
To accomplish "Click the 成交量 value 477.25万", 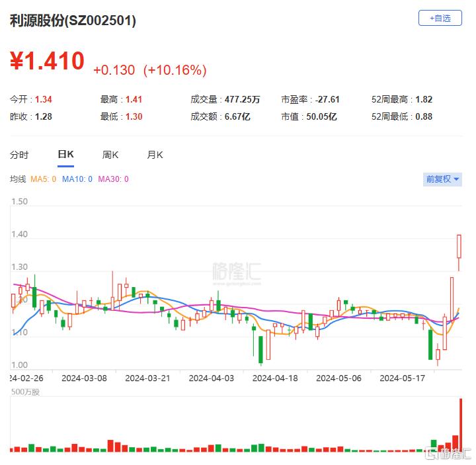I will pyautogui.click(x=242, y=100).
